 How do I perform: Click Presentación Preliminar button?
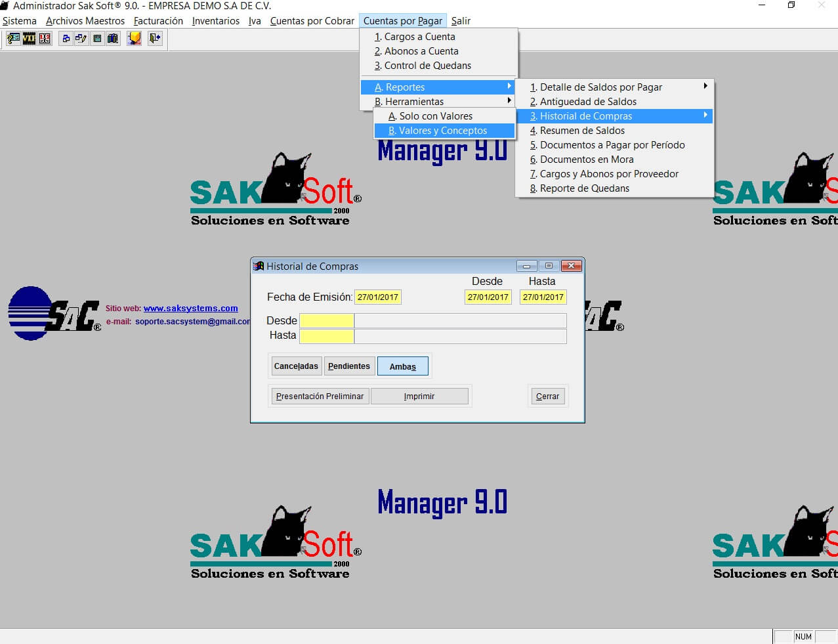[320, 397]
